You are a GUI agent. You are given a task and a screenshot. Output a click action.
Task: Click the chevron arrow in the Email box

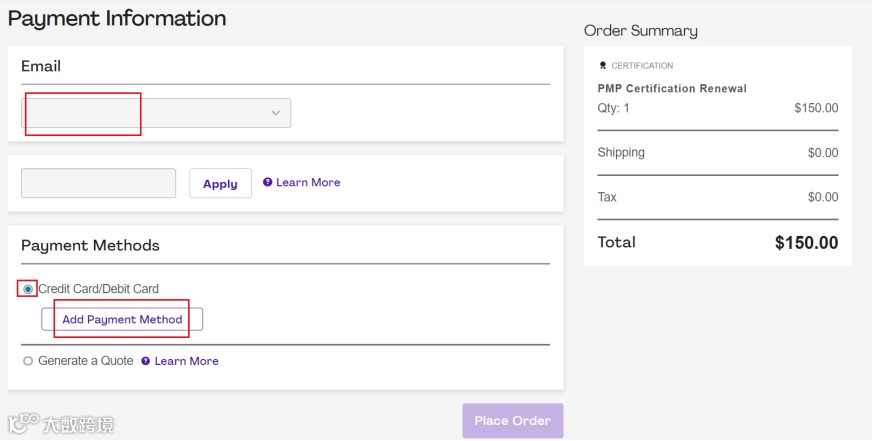(276, 113)
